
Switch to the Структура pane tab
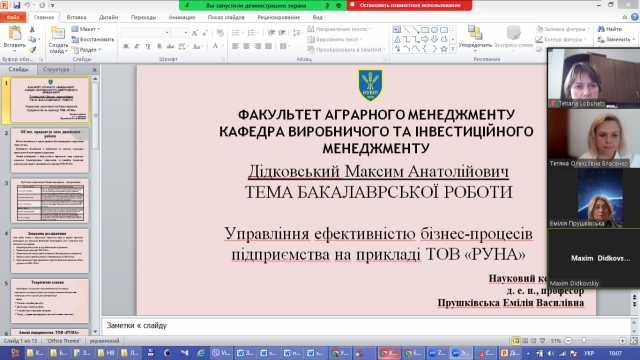tap(56, 69)
